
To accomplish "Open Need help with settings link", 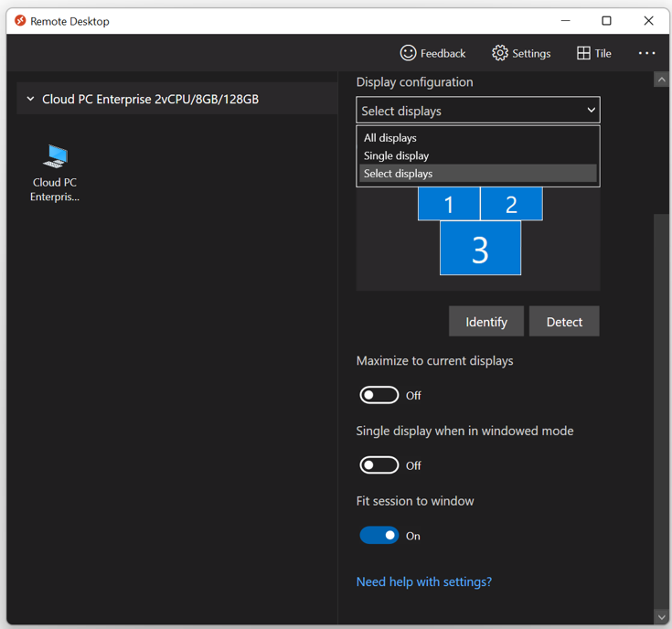I will (x=424, y=581).
